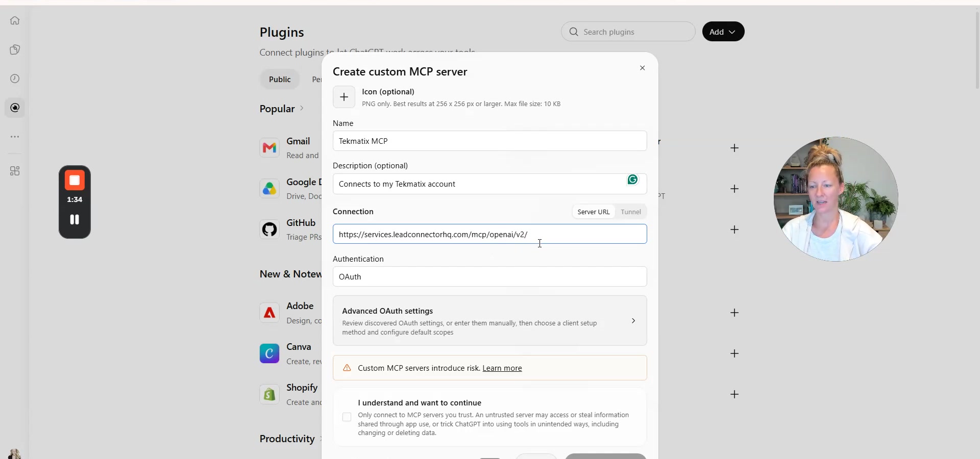
Task: Focus the Search plugins box
Action: point(628,32)
